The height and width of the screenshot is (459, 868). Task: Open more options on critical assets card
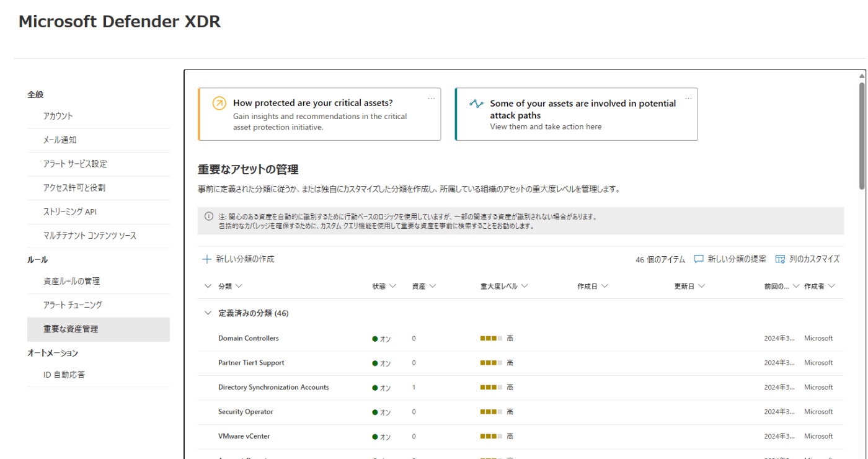click(x=432, y=99)
